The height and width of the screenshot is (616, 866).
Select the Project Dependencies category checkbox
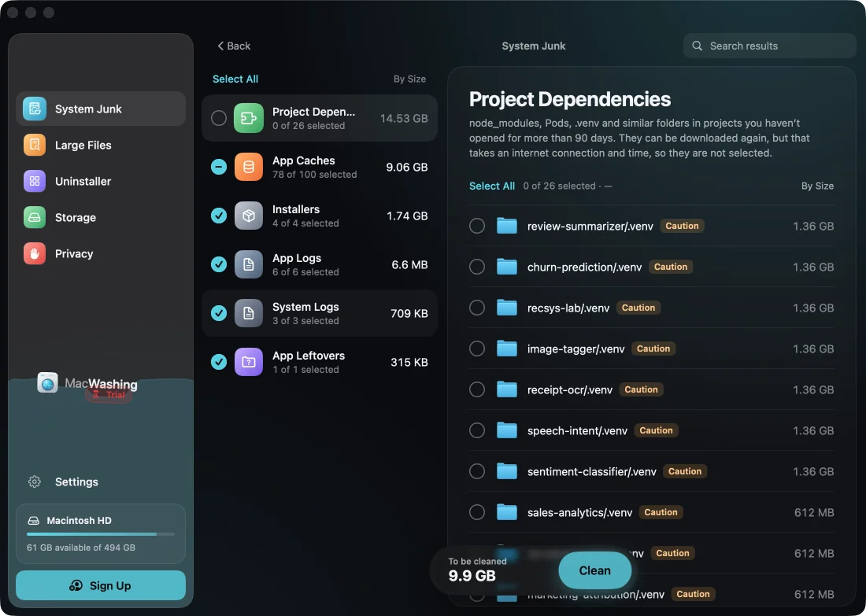[219, 118]
